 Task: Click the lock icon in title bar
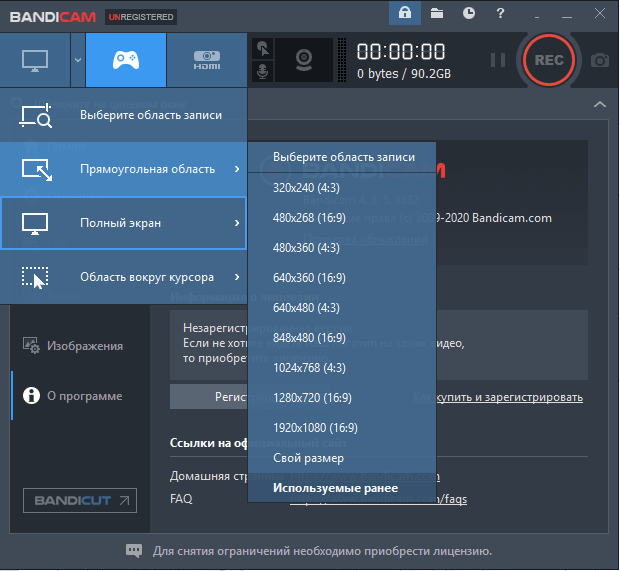(405, 13)
